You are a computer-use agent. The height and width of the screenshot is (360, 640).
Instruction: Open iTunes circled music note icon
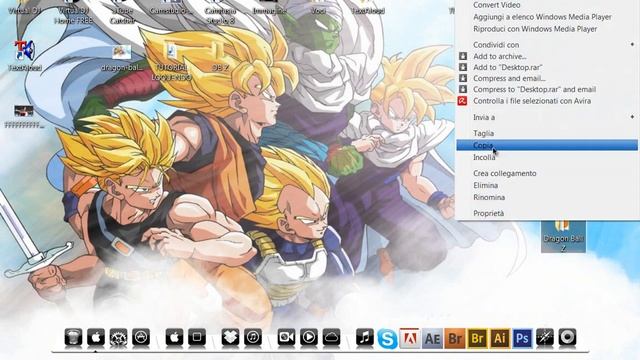click(x=253, y=338)
